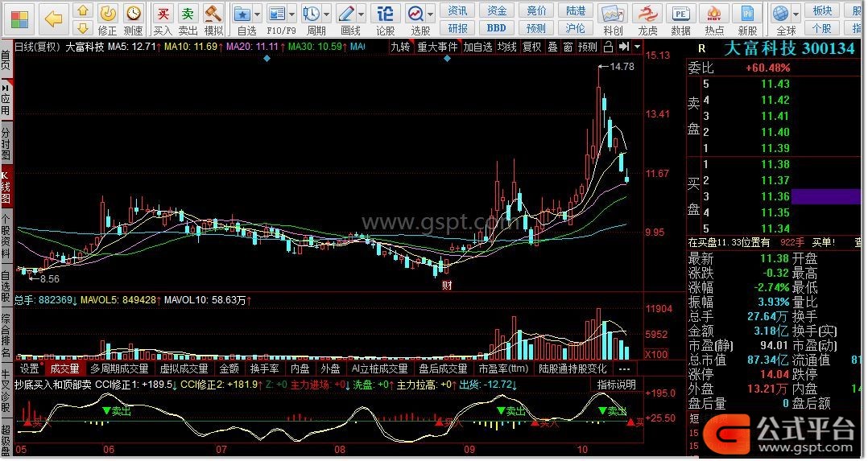Viewport: 868px width, 461px height.
Task: Select the 换手率 turnover tab
Action: 264,368
